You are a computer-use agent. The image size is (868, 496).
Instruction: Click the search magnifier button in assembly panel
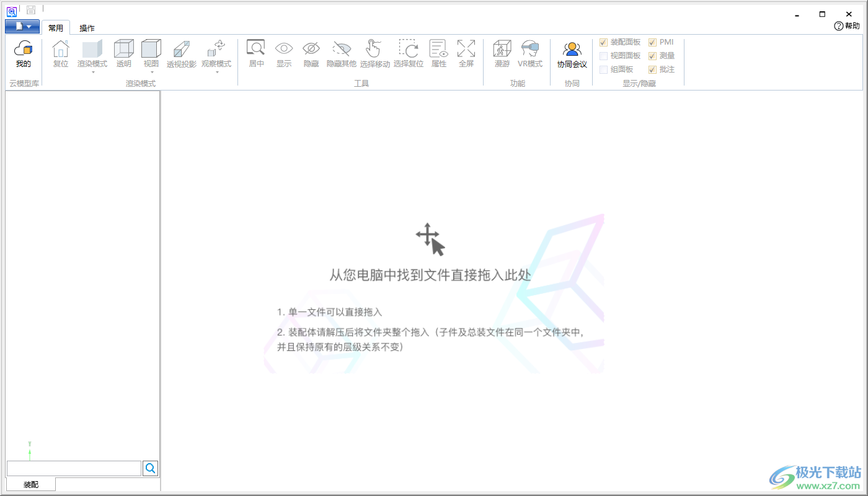point(151,468)
